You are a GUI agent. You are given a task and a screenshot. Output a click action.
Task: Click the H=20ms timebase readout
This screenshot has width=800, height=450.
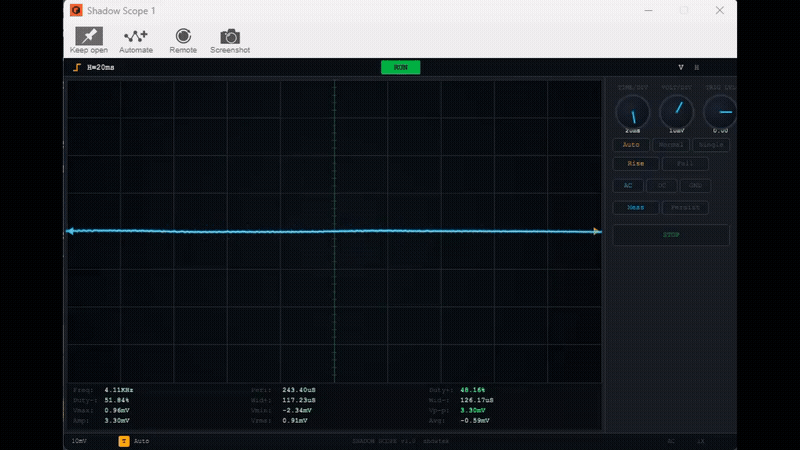(x=101, y=67)
